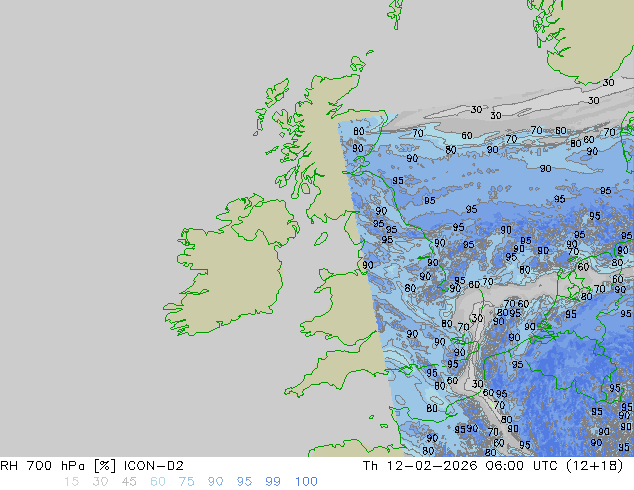Select the 99 value in the color legend
This screenshot has width=634, height=490.
pyautogui.click(x=273, y=482)
